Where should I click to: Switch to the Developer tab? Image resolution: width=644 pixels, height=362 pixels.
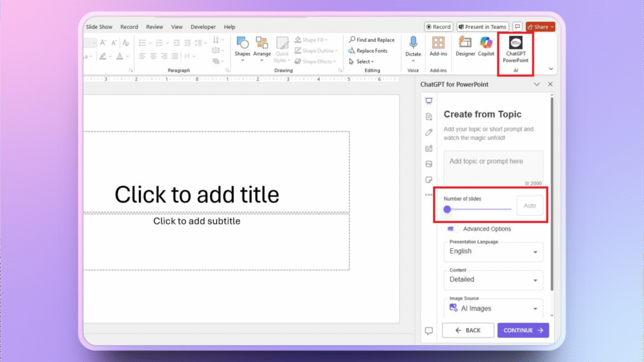click(x=203, y=27)
